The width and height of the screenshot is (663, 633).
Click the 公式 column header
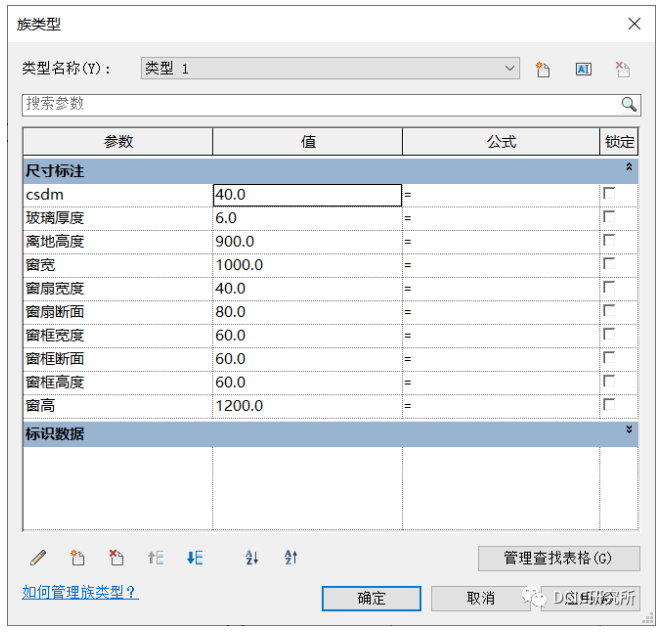point(501,141)
